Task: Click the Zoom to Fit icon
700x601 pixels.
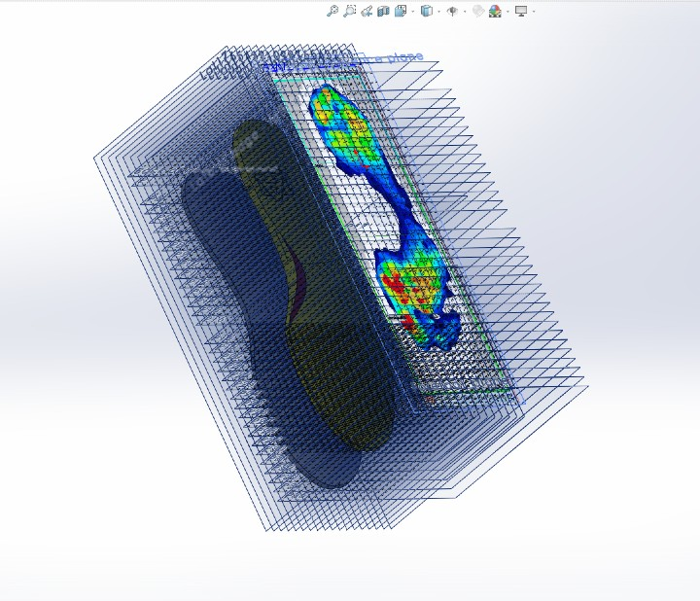Action: pos(332,11)
